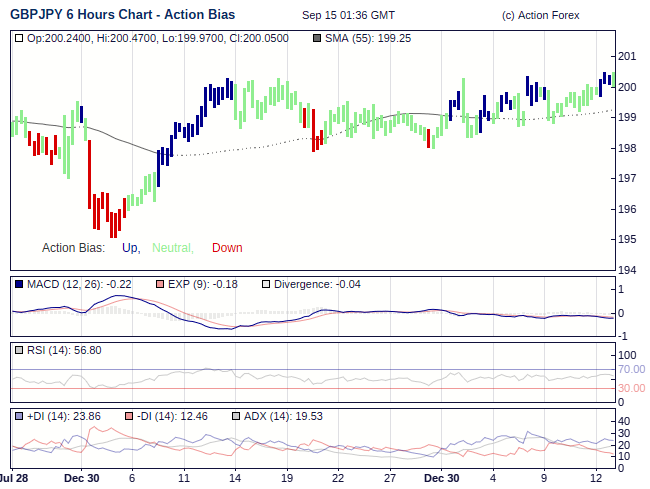Click the pink EXP (9) legend square
The image size is (650, 489).
161,285
